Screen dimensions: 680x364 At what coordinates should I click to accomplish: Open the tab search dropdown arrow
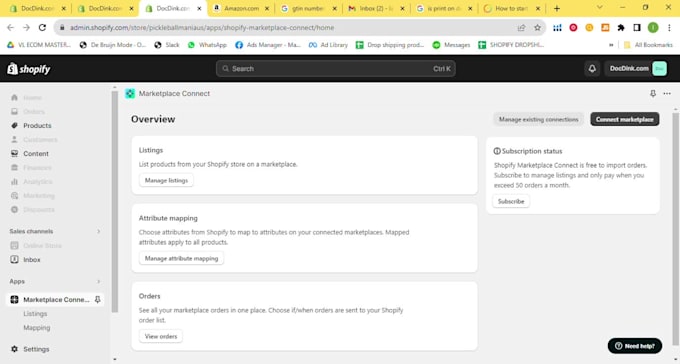tap(599, 7)
